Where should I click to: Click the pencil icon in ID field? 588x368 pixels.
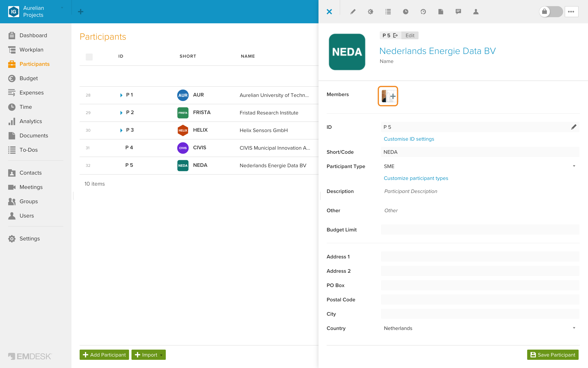pyautogui.click(x=574, y=127)
